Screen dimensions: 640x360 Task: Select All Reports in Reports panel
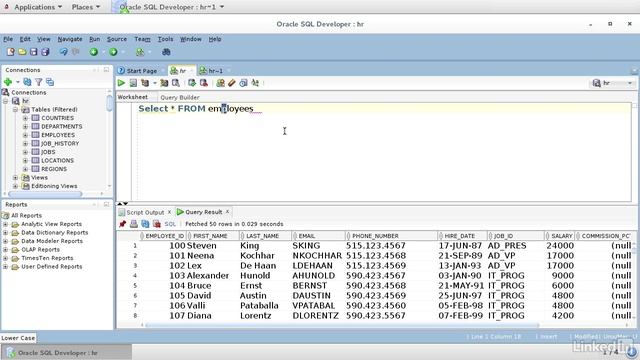[x=26, y=216]
